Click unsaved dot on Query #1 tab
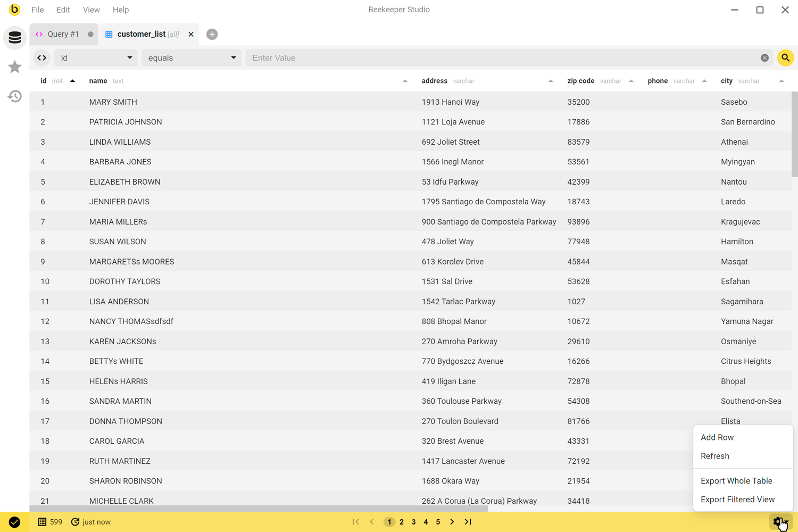798x532 pixels. [x=90, y=34]
